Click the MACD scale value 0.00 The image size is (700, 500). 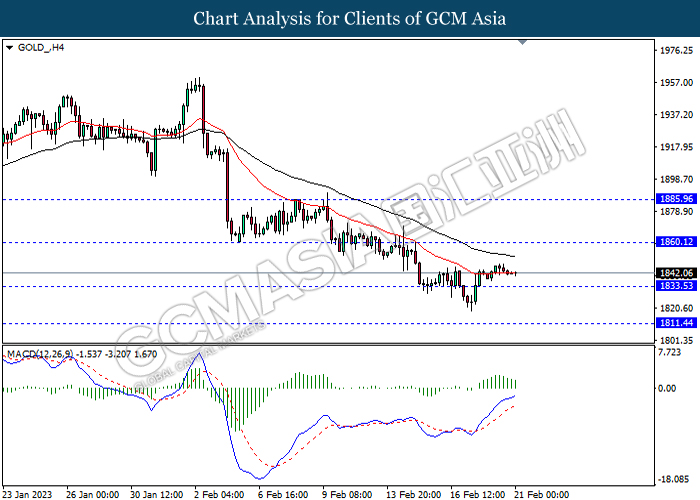[667, 388]
